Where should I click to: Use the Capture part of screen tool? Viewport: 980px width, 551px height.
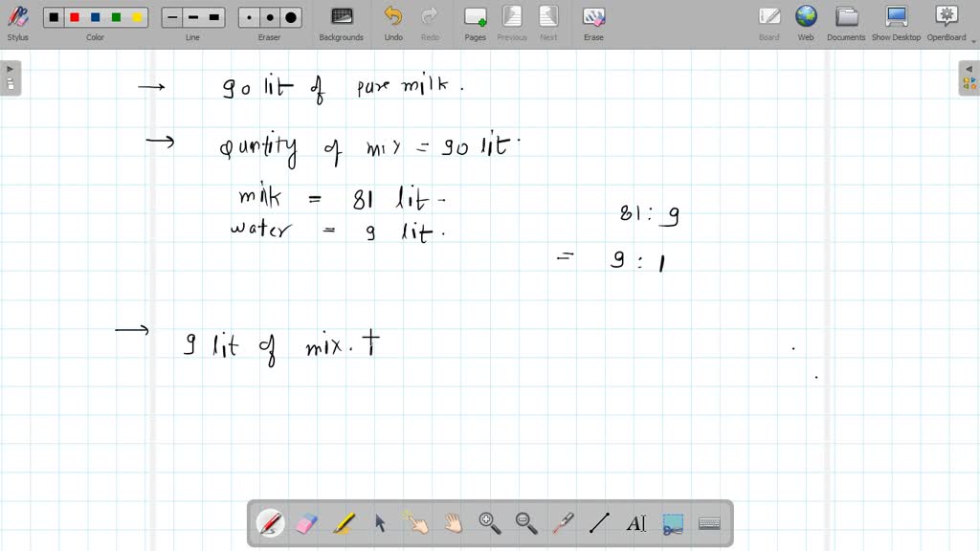[x=673, y=522]
